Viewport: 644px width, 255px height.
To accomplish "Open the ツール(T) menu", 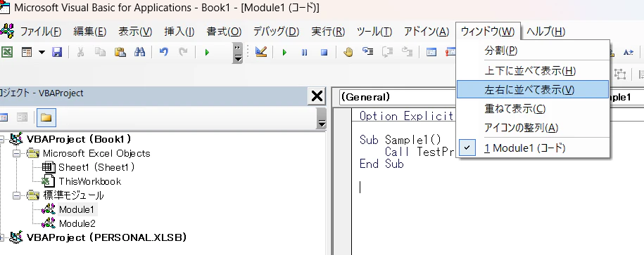I will coord(374,32).
